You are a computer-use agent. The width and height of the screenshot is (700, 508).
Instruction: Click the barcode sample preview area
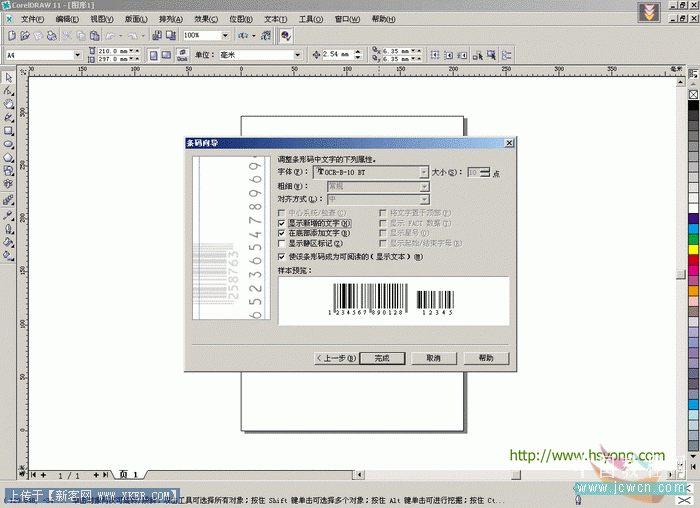point(393,299)
